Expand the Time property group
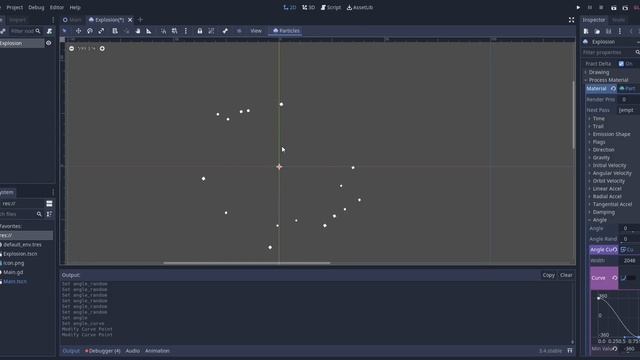 point(598,118)
